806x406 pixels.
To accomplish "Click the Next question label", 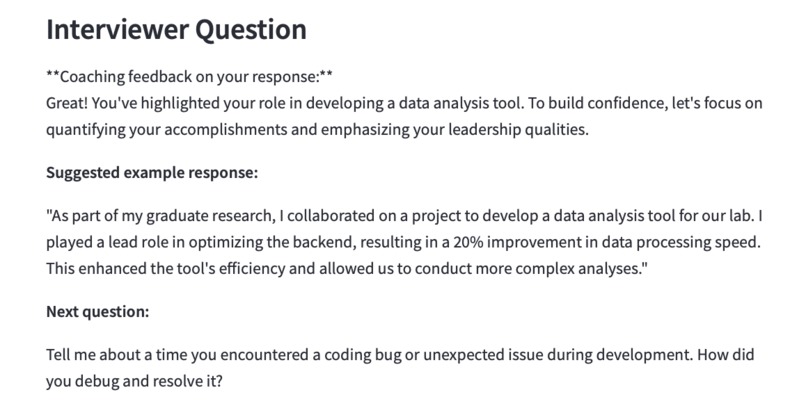I will 98,311.
